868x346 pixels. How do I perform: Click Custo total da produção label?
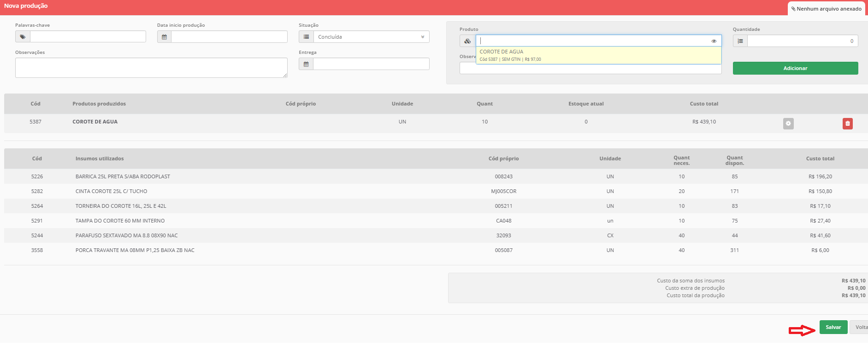(695, 295)
